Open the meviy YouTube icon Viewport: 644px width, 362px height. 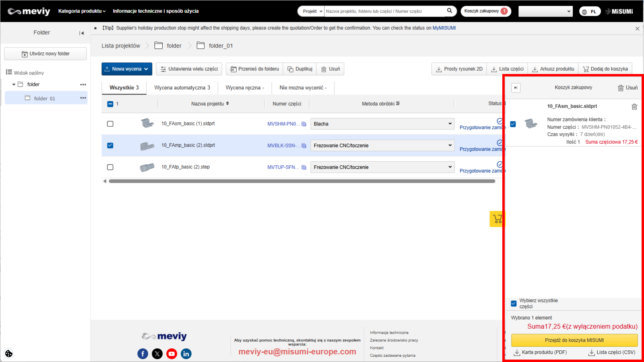coord(171,354)
